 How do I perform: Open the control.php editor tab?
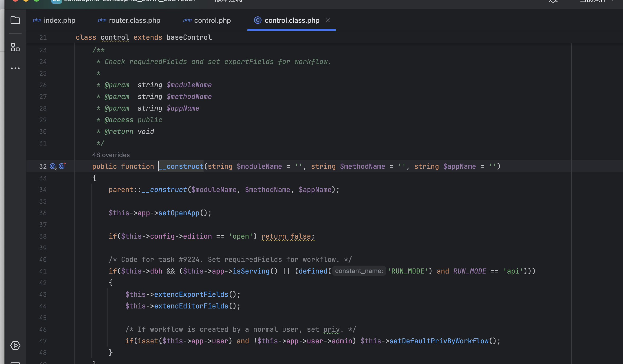click(x=212, y=20)
